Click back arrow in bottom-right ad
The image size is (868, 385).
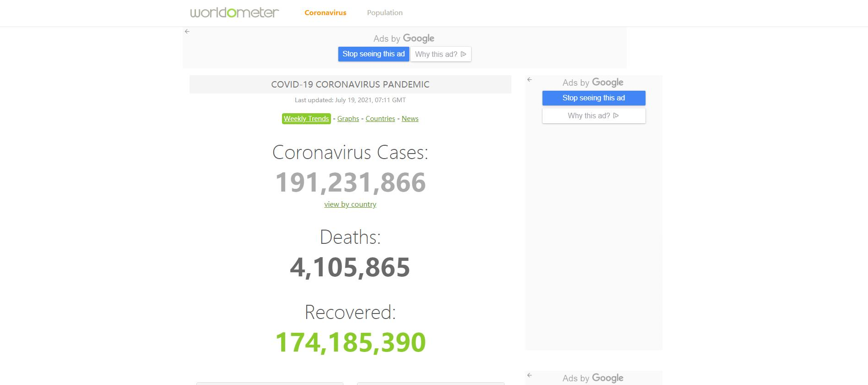pyautogui.click(x=530, y=375)
